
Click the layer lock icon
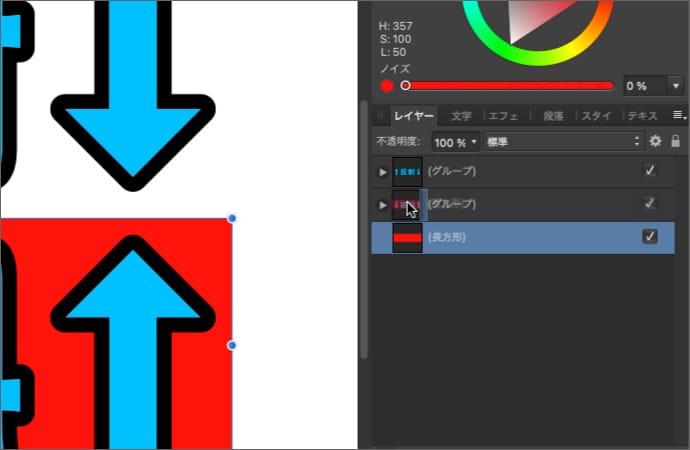(x=675, y=142)
